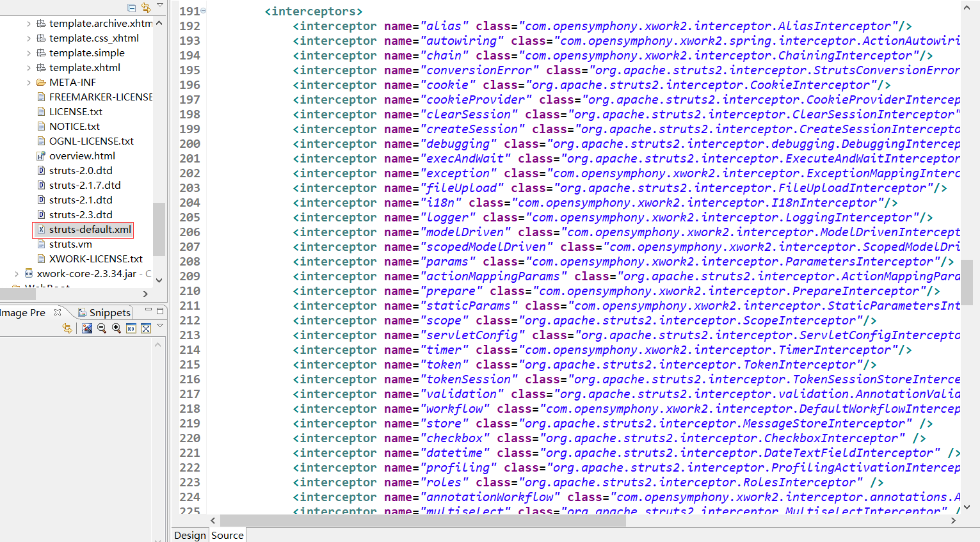980x542 pixels.
Task: Click the xwork-core jar file icon
Action: (29, 273)
